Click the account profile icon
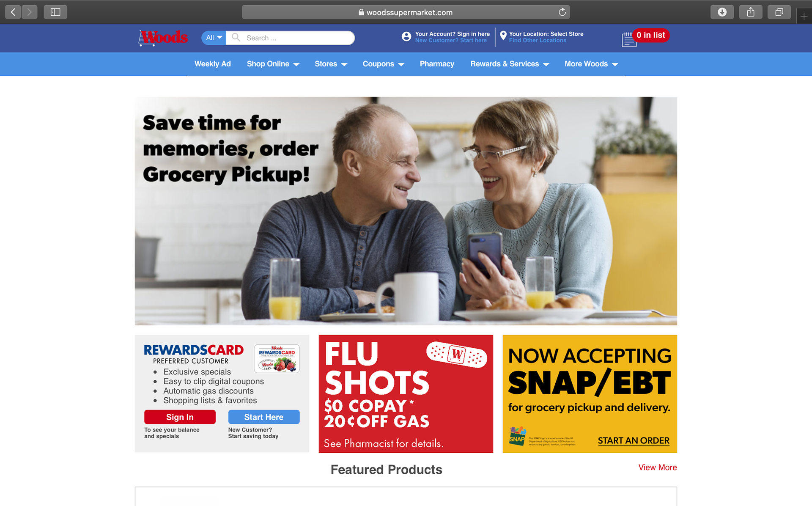Screen dimensions: 812x506 click(x=406, y=37)
